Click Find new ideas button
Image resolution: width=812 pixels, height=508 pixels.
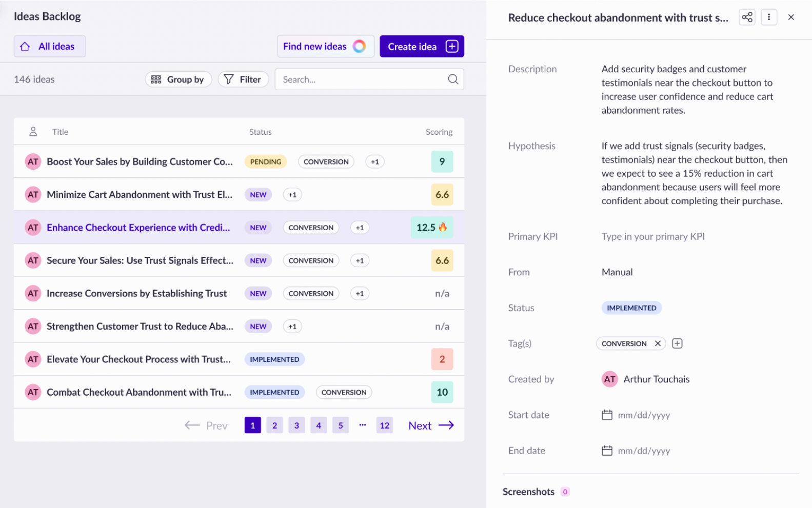(325, 47)
